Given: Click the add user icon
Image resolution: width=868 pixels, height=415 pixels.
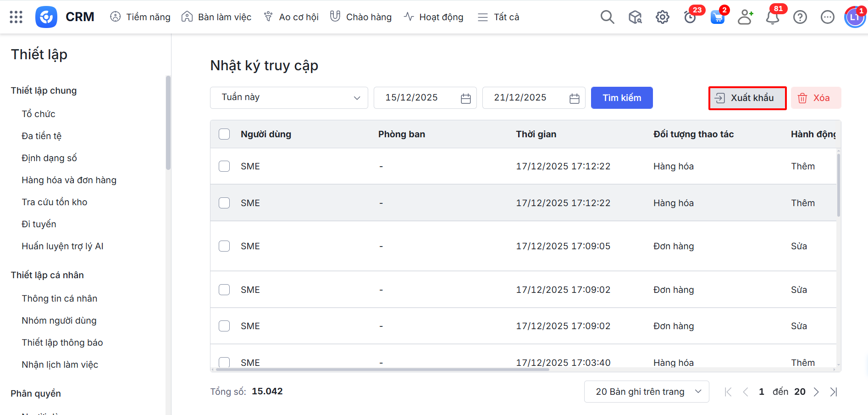Looking at the screenshot, I should point(745,17).
